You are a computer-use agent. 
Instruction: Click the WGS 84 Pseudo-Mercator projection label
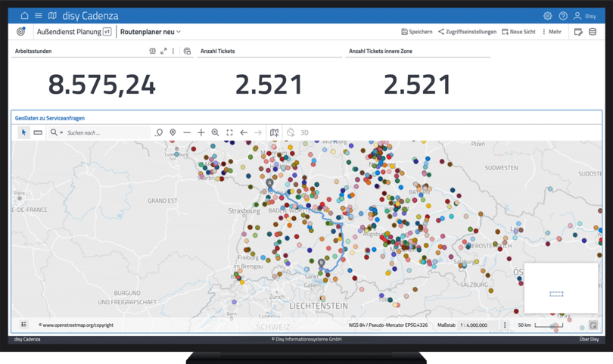coord(387,325)
